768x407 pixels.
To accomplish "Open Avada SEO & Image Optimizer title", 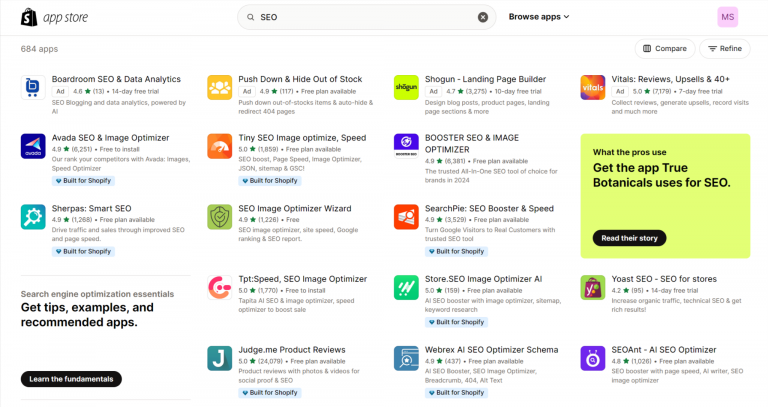I will (x=111, y=138).
